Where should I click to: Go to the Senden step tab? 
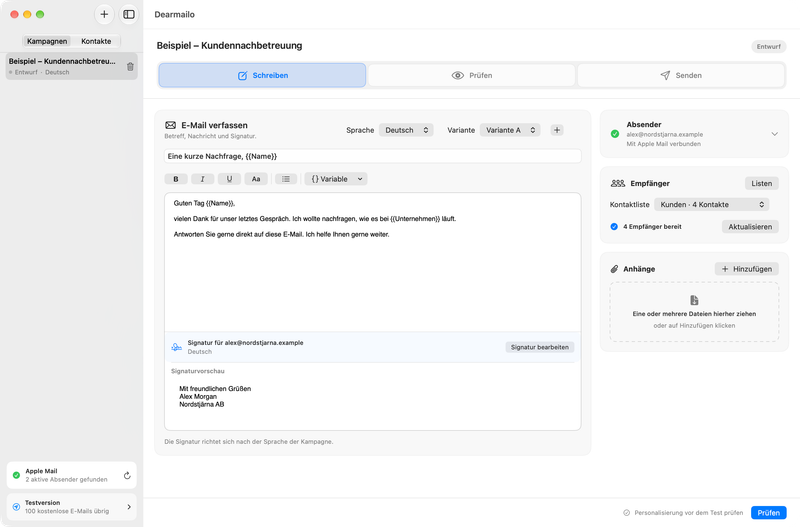point(681,76)
